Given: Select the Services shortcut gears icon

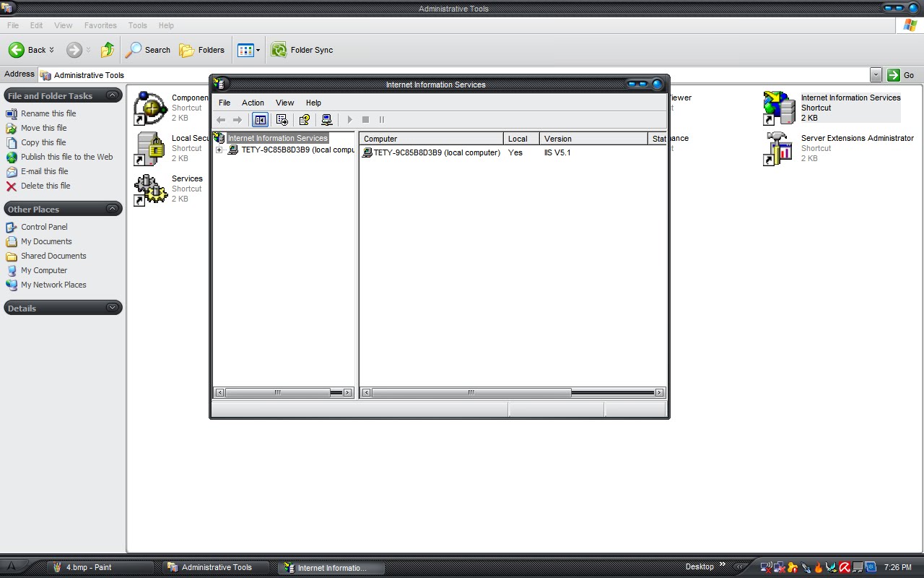Looking at the screenshot, I should coord(150,189).
